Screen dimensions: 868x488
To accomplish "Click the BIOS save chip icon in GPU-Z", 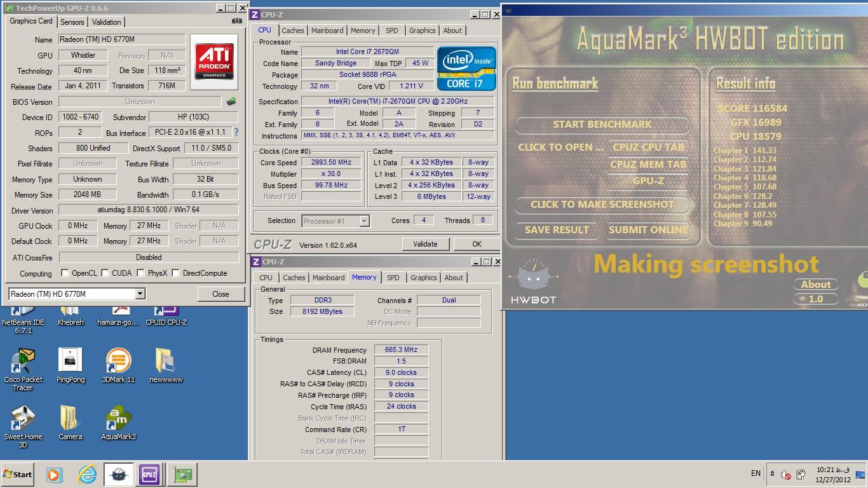I will tap(231, 102).
